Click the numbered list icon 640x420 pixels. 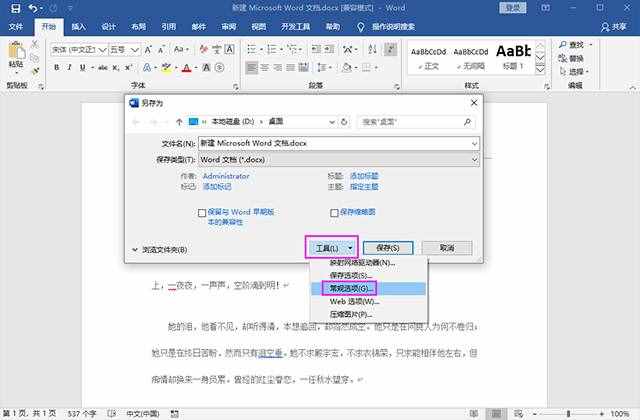click(x=272, y=49)
